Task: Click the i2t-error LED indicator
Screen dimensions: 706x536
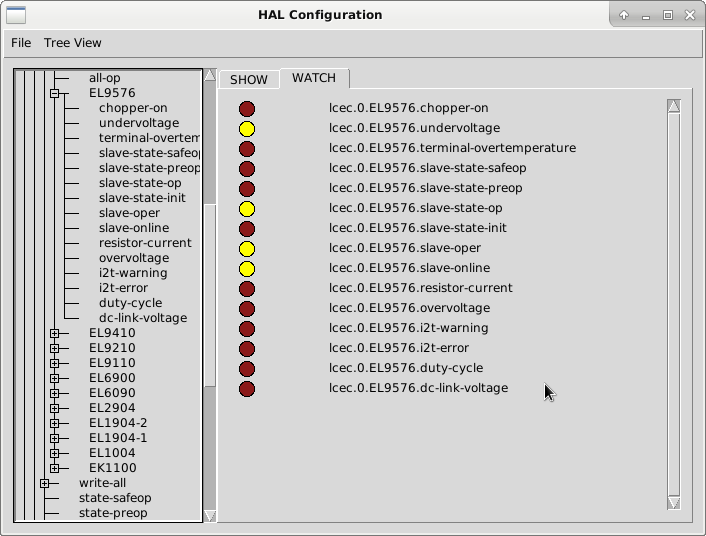Action: point(247,349)
